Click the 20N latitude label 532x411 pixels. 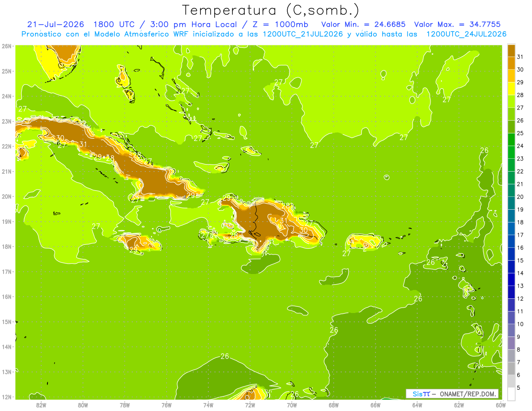coord(6,196)
